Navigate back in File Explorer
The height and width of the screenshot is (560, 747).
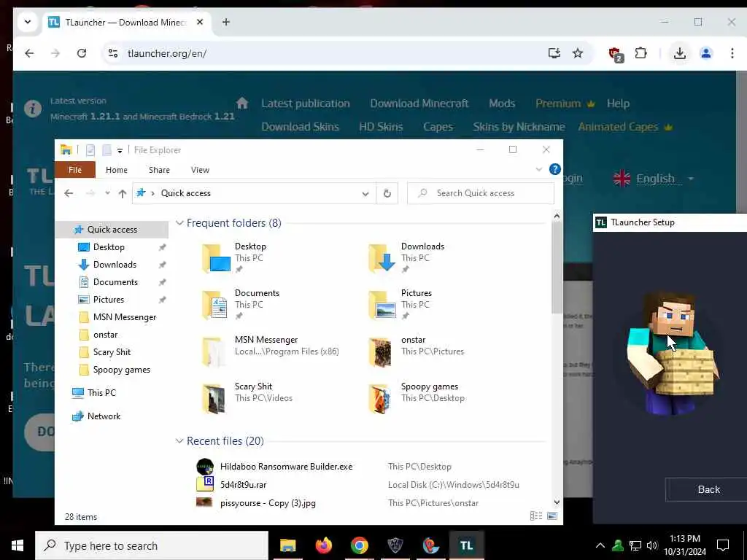point(69,193)
